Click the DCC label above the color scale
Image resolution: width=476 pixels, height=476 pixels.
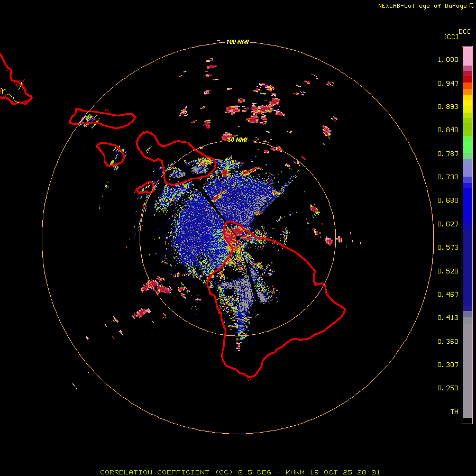[x=465, y=32]
